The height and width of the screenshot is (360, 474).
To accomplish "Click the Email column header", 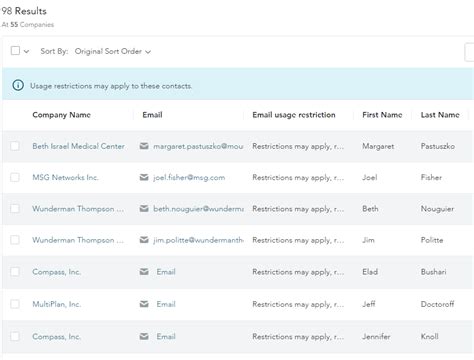I will click(152, 115).
